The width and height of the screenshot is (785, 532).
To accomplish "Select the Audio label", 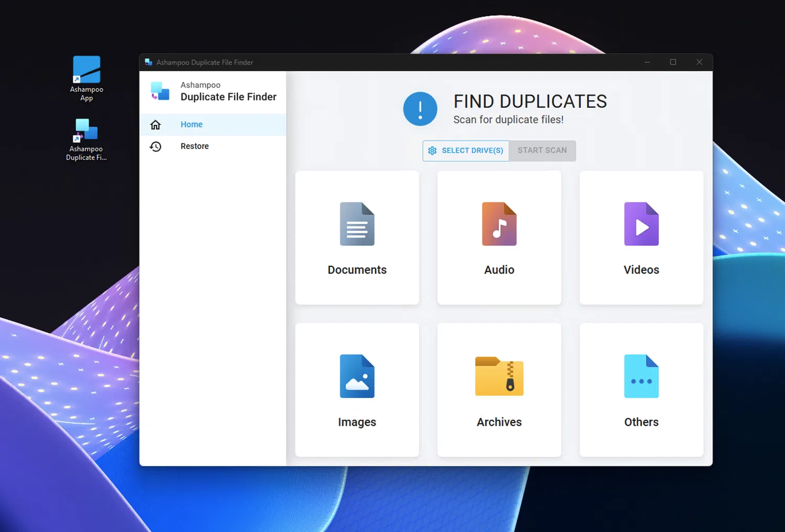I will [x=499, y=270].
